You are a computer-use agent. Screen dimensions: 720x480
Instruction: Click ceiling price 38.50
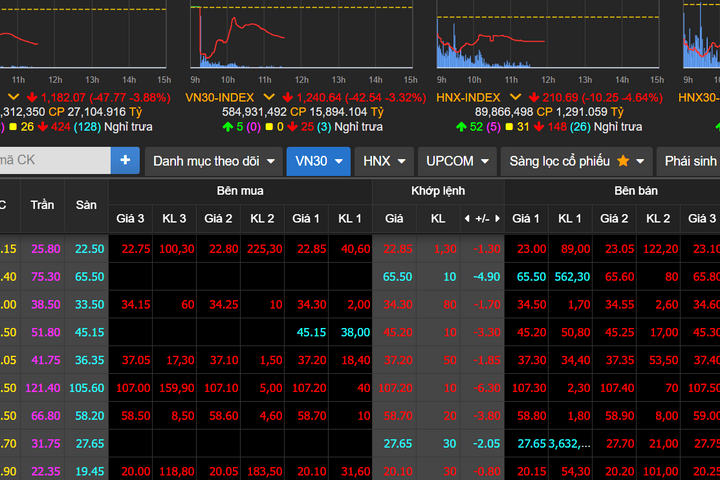45,305
